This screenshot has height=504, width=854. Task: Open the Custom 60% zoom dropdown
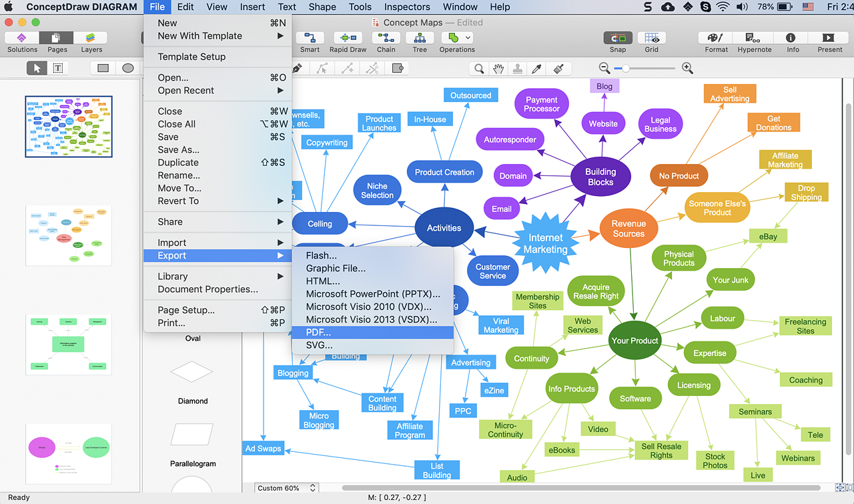pyautogui.click(x=286, y=488)
